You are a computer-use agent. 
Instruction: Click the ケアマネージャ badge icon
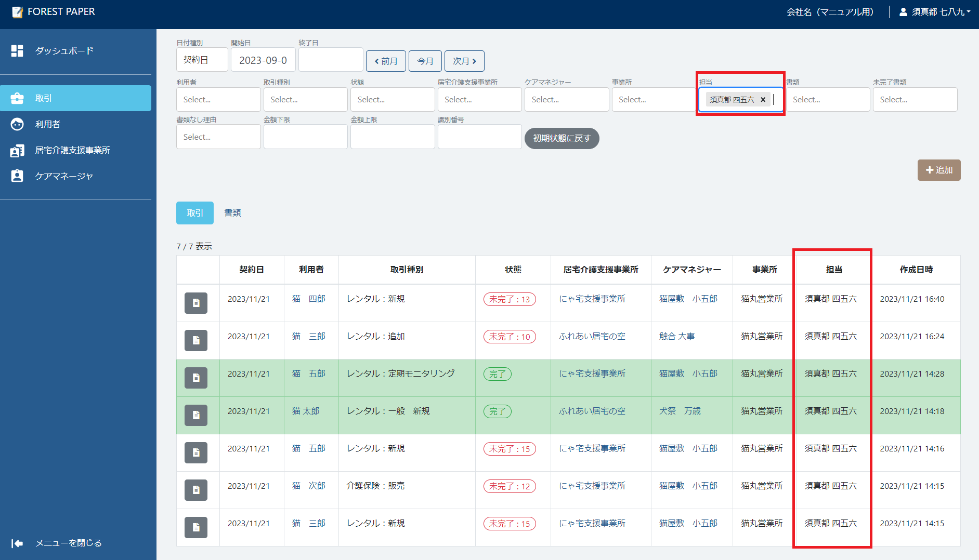click(x=17, y=176)
